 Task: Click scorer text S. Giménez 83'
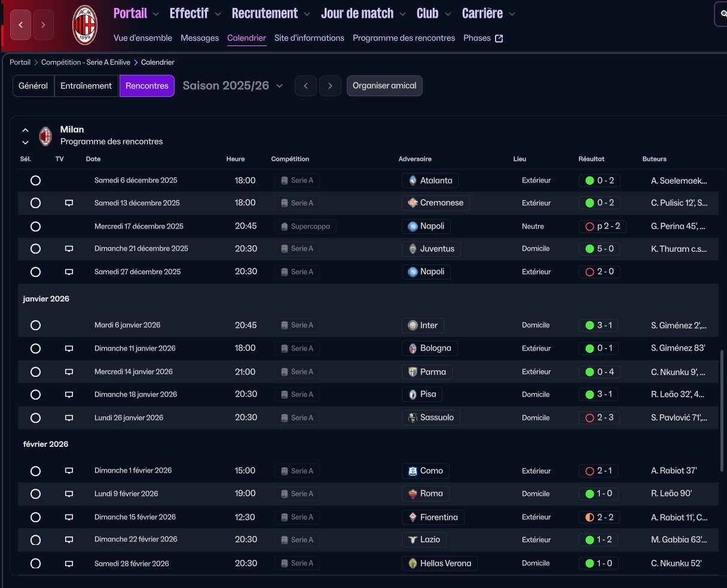[x=677, y=349]
